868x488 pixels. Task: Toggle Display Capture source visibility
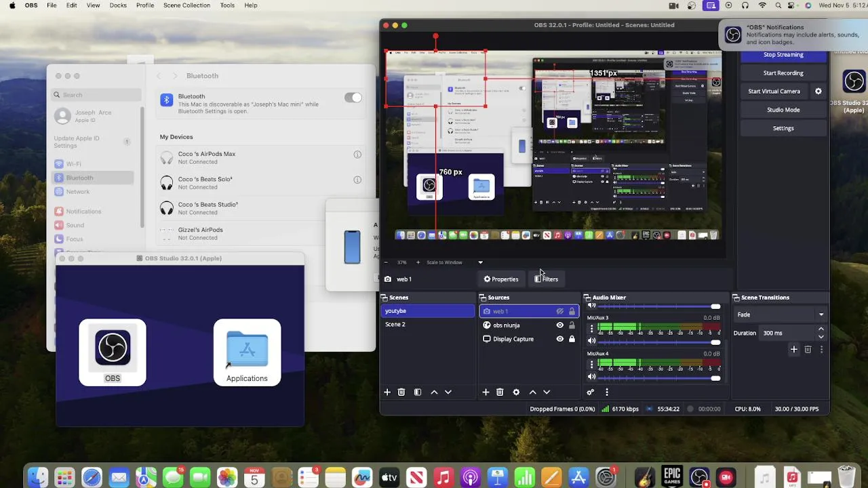(x=559, y=339)
